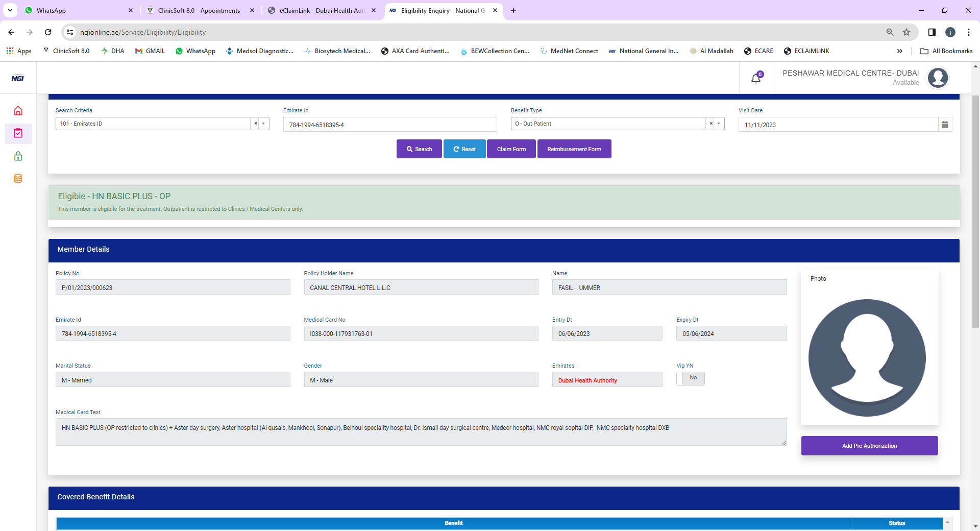Open the home icon in left sidebar
The height and width of the screenshot is (531, 980).
click(18, 111)
